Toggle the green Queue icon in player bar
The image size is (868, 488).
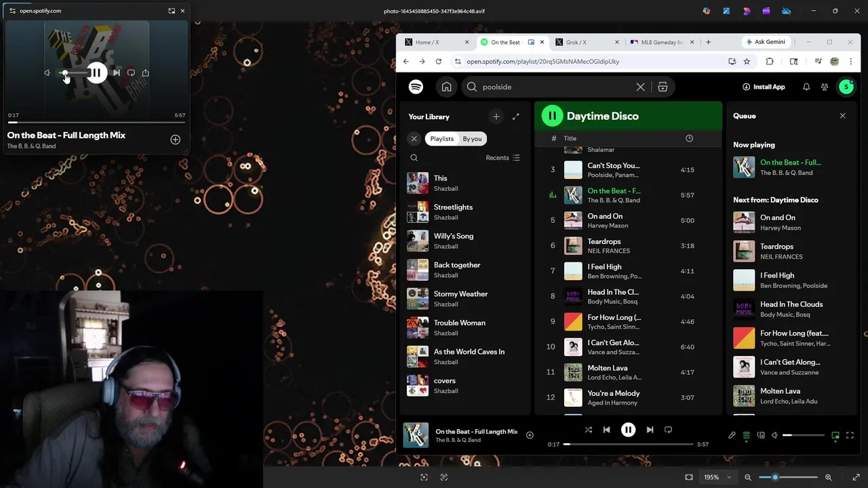(x=747, y=435)
